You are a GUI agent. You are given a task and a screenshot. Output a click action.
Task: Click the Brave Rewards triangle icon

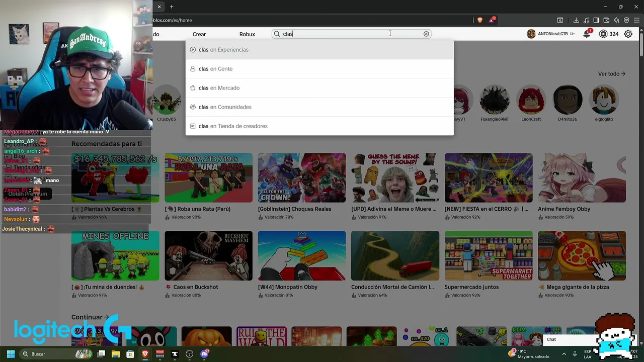[x=492, y=20]
